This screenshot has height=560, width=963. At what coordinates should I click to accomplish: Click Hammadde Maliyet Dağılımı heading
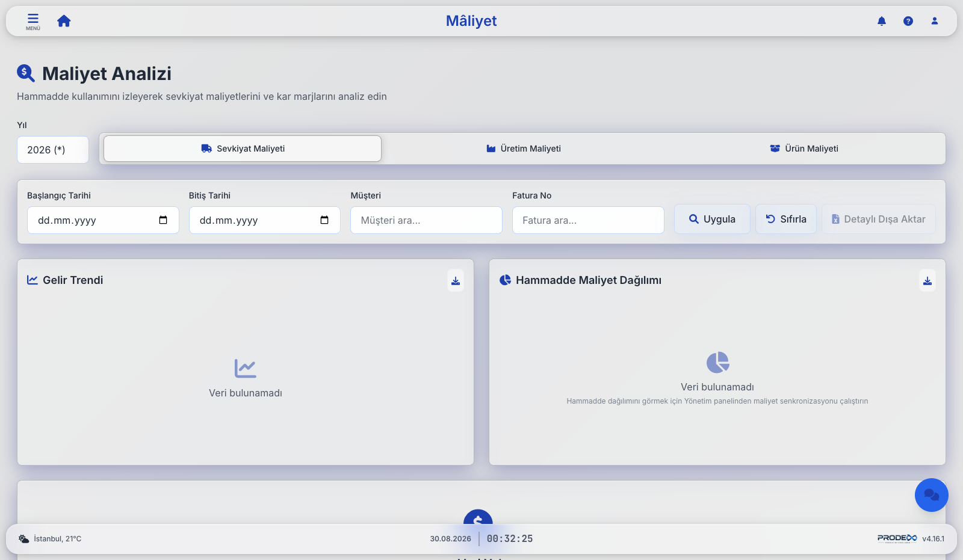pyautogui.click(x=589, y=280)
